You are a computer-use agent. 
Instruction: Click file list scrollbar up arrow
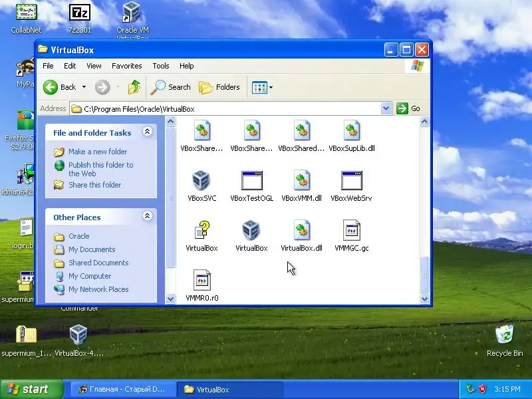[424, 122]
